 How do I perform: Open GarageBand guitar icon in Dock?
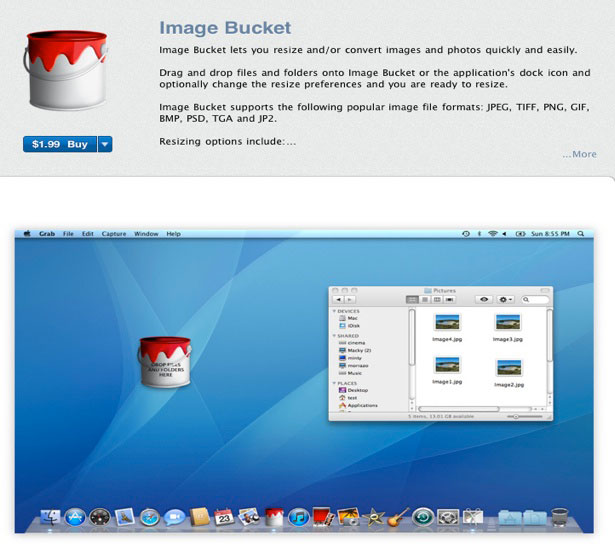(x=398, y=517)
